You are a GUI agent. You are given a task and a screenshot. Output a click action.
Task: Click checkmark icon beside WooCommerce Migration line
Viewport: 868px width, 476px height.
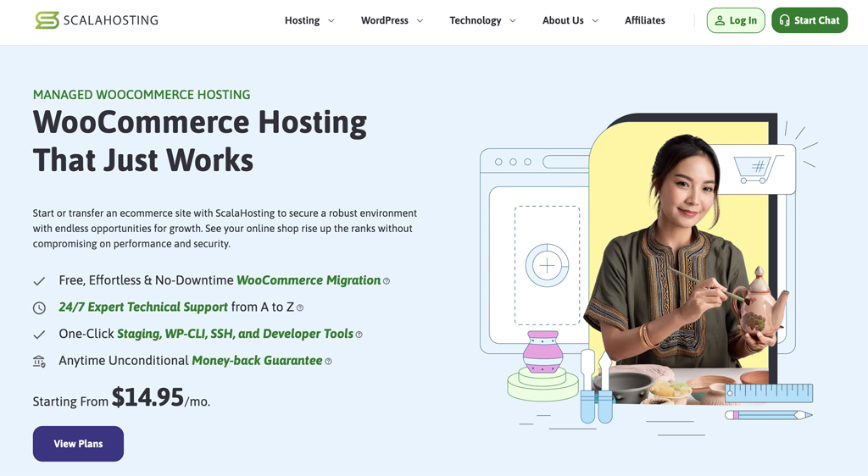click(x=39, y=281)
